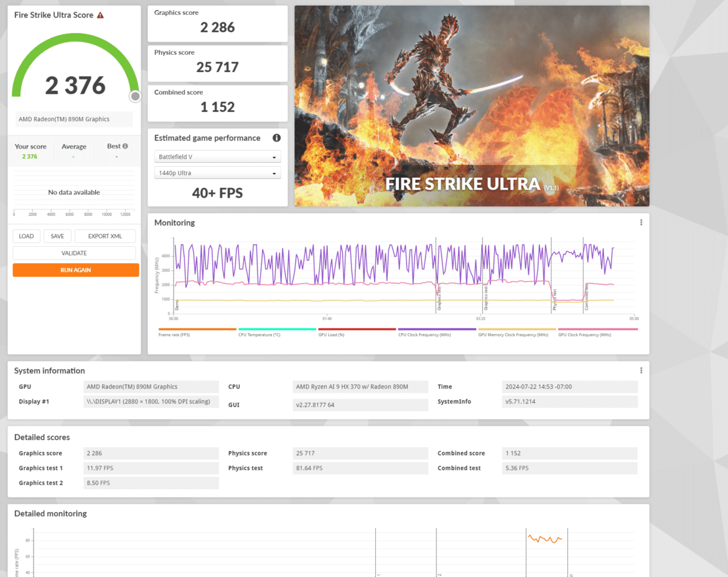Open the Monitoring panel three-dot menu
This screenshot has width=728, height=577.
(x=641, y=223)
